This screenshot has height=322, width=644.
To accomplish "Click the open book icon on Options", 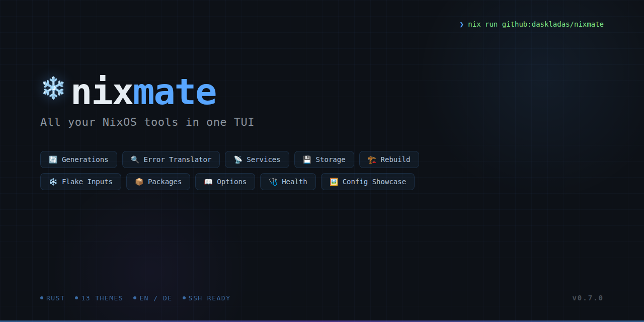I will pos(208,182).
